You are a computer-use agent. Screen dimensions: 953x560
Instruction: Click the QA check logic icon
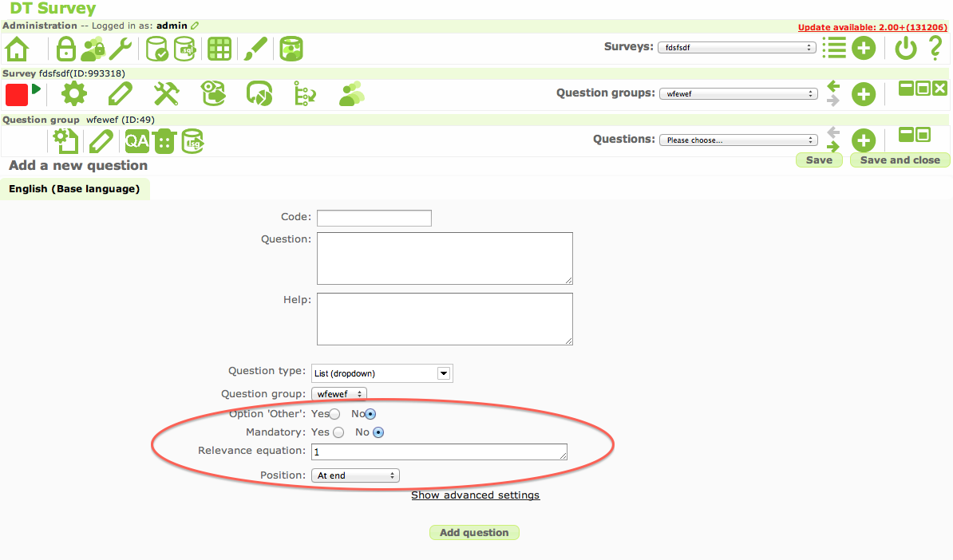click(x=136, y=142)
